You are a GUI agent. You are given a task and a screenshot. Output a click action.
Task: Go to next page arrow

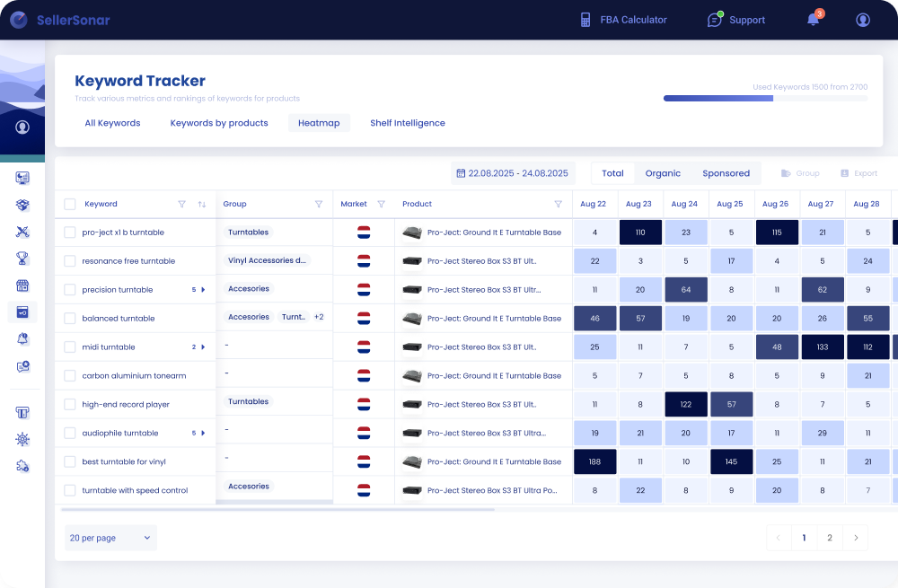click(x=856, y=538)
